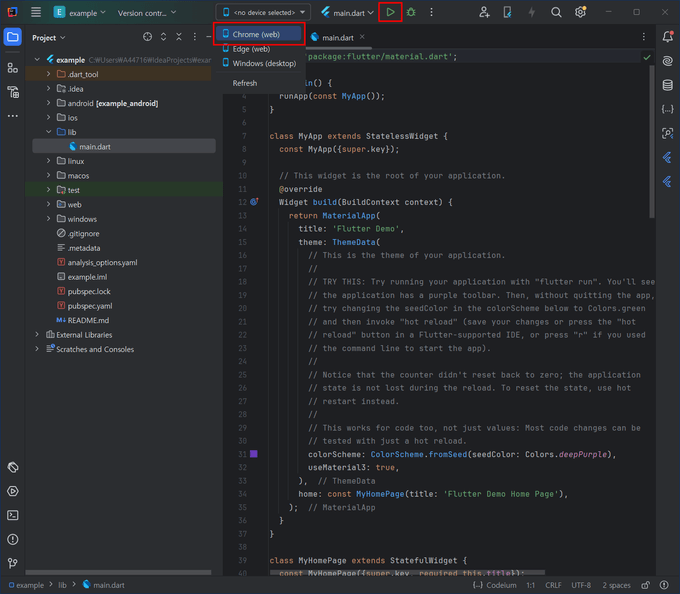Click the deepPurple color swatch in gutter

coord(254,454)
